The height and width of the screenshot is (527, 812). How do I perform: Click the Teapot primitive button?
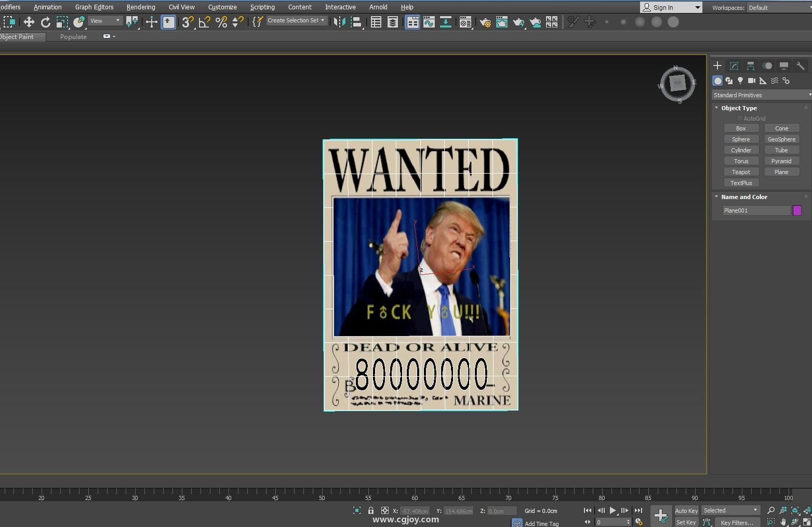tap(741, 172)
